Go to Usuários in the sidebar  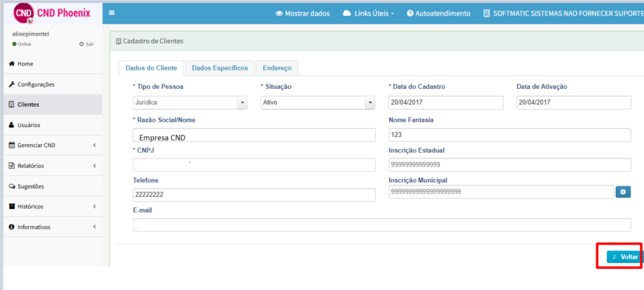[28, 125]
